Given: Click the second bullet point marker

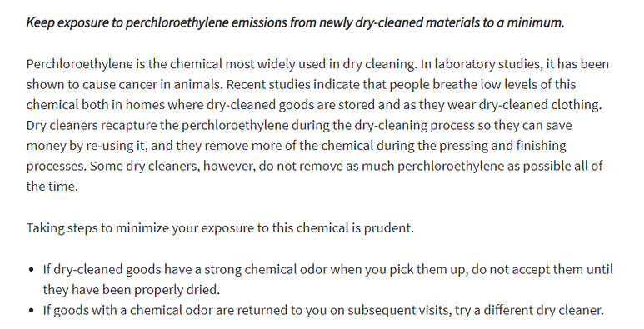Looking at the screenshot, I should (x=32, y=310).
